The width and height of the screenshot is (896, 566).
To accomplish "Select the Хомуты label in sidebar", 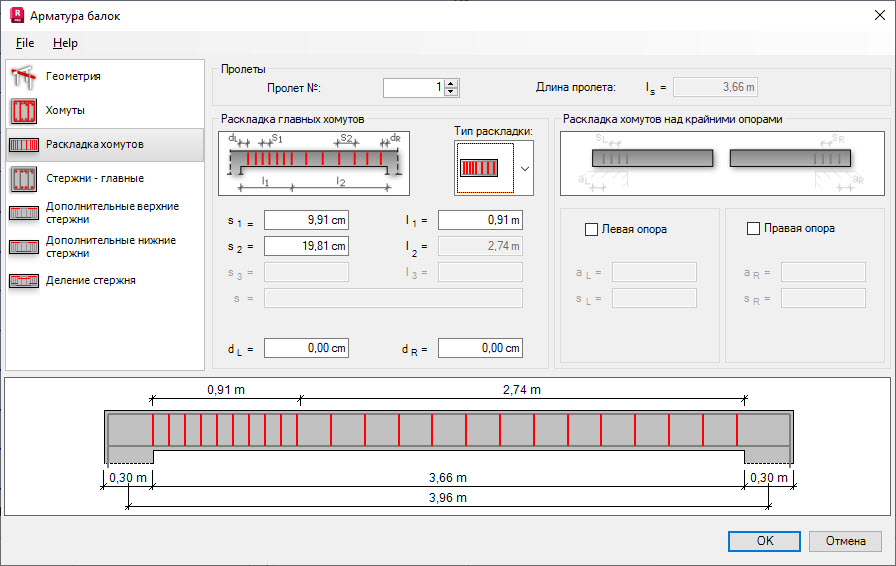I will (65, 110).
